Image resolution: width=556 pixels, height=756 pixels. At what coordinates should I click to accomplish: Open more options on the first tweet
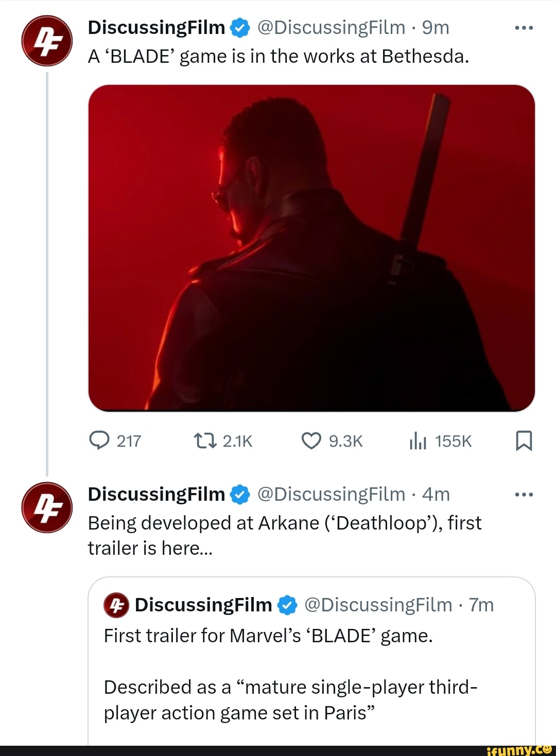(x=524, y=28)
